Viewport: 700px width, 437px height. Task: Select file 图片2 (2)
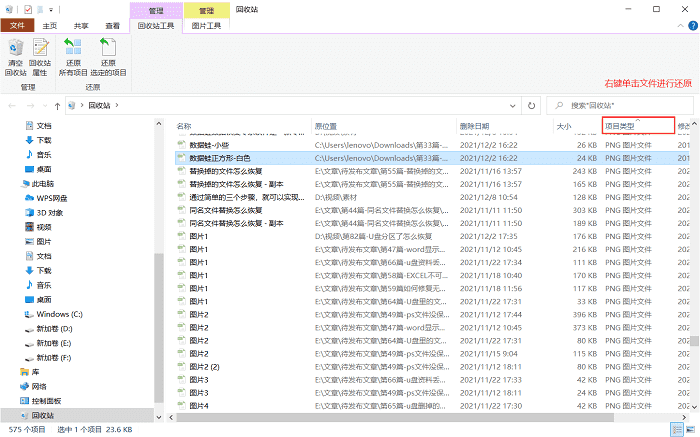pyautogui.click(x=204, y=367)
